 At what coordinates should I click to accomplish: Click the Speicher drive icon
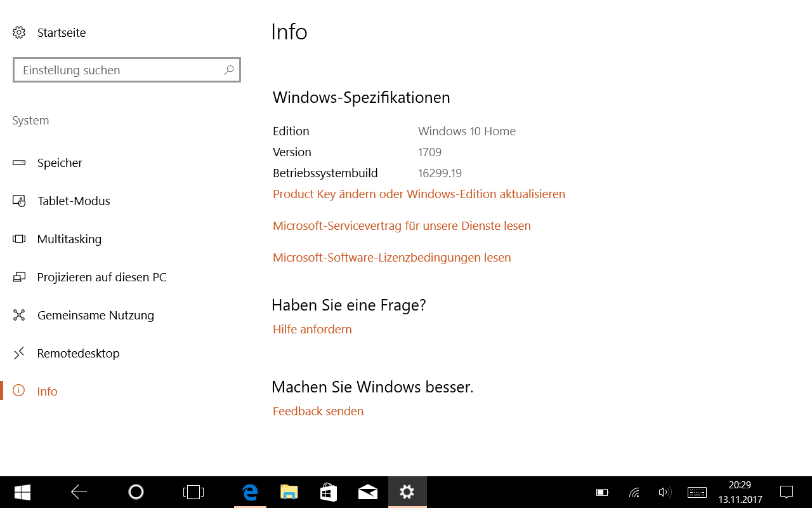[19, 163]
